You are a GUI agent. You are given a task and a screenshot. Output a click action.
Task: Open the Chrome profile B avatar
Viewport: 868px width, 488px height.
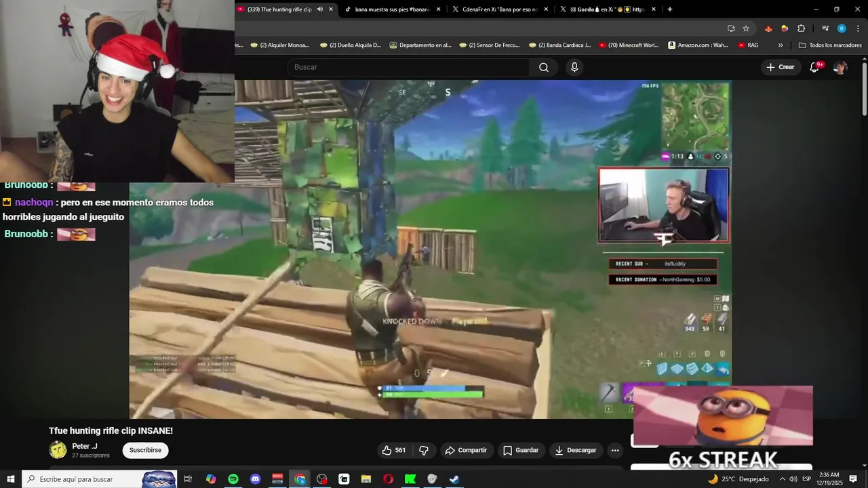tap(842, 28)
